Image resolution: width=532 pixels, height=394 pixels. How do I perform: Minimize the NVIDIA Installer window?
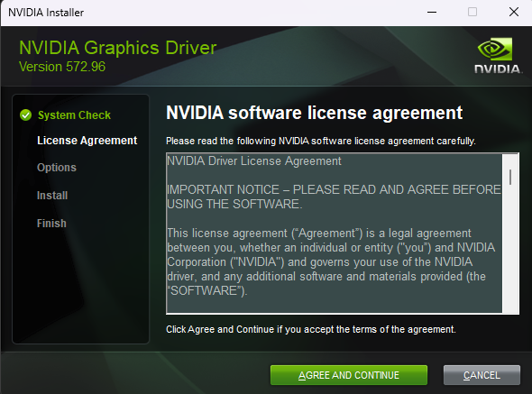(x=432, y=13)
